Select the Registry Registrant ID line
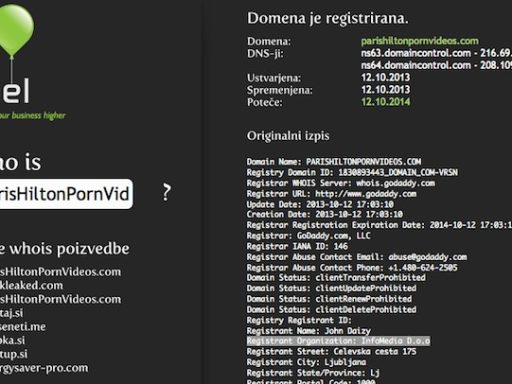The width and height of the screenshot is (512, 384). tap(299, 320)
